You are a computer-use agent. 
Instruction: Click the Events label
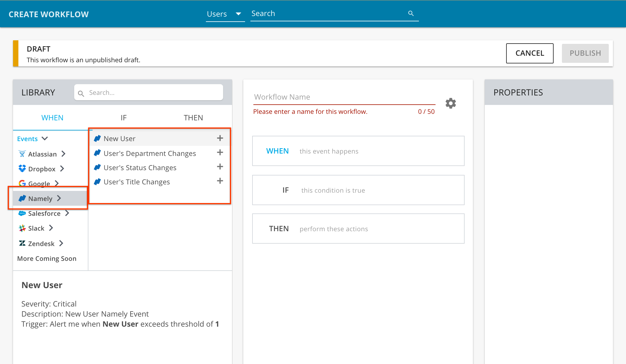(x=27, y=139)
